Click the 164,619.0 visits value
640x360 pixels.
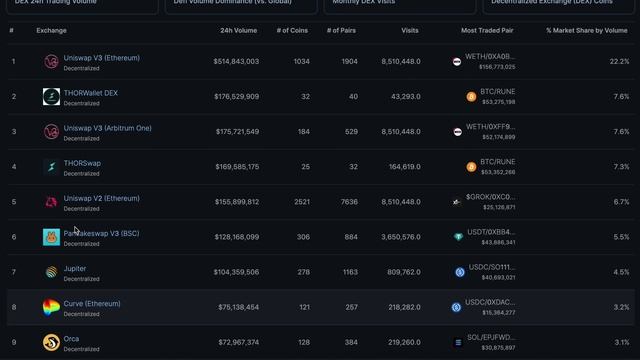pos(404,167)
